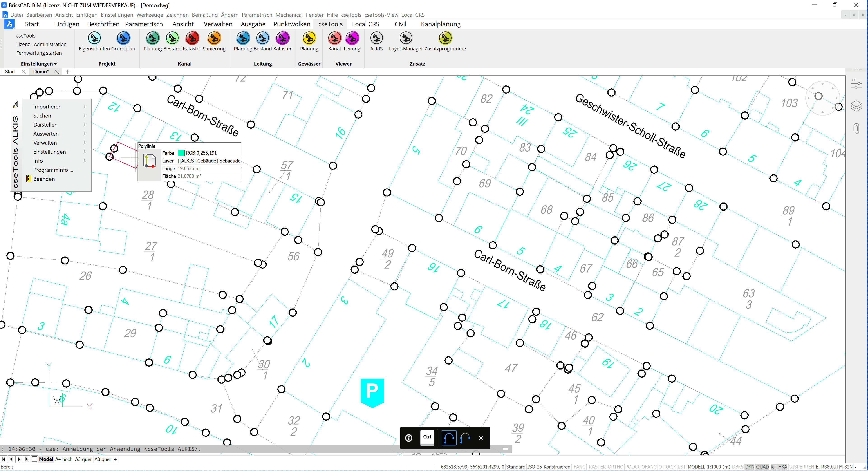Image resolution: width=868 pixels, height=471 pixels.
Task: Switch to the Local CRS ribbon tab
Action: [x=365, y=24]
